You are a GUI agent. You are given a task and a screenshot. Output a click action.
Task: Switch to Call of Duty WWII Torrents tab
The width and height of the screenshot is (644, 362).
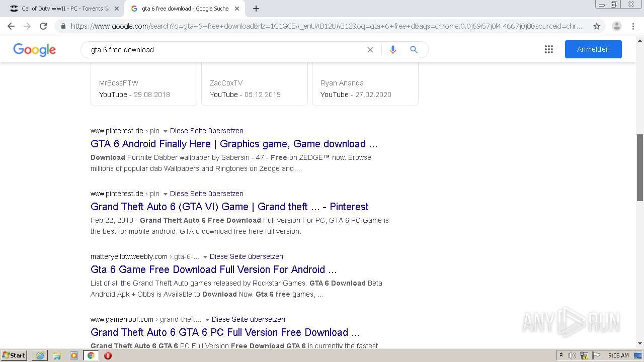tap(65, 9)
